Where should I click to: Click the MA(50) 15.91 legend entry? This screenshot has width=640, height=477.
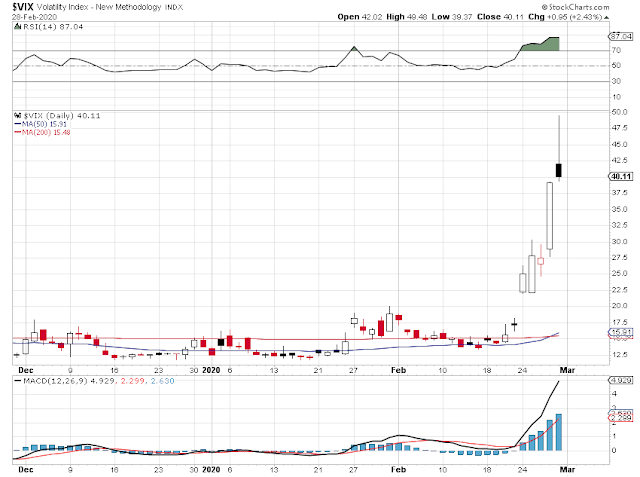44,124
